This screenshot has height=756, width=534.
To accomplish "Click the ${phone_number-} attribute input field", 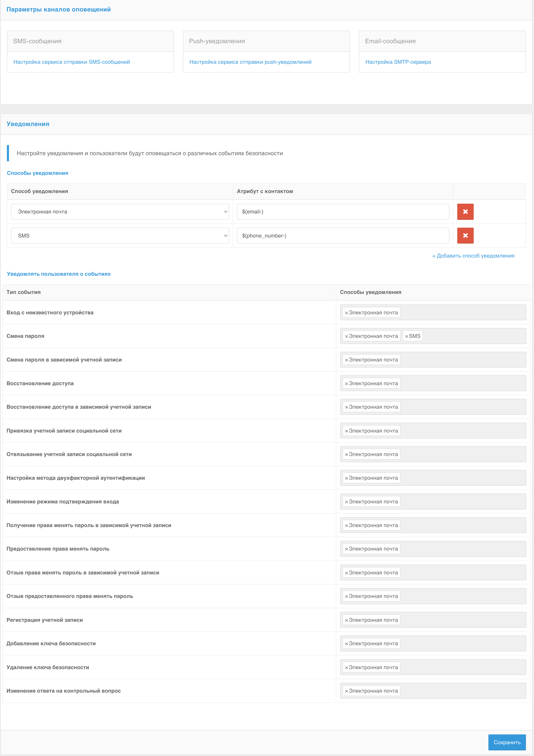I will pos(343,235).
